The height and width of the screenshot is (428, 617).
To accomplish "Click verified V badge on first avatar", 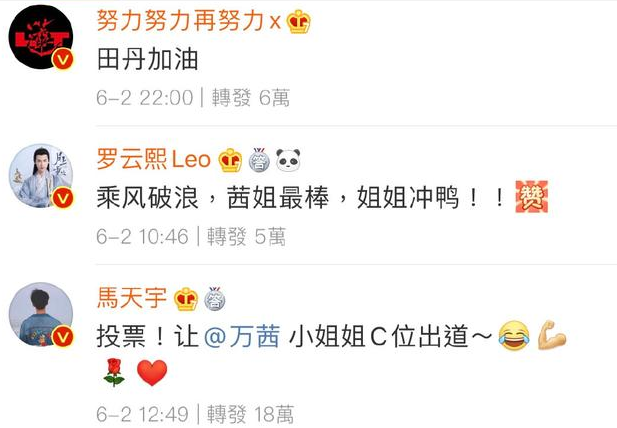I will click(63, 59).
